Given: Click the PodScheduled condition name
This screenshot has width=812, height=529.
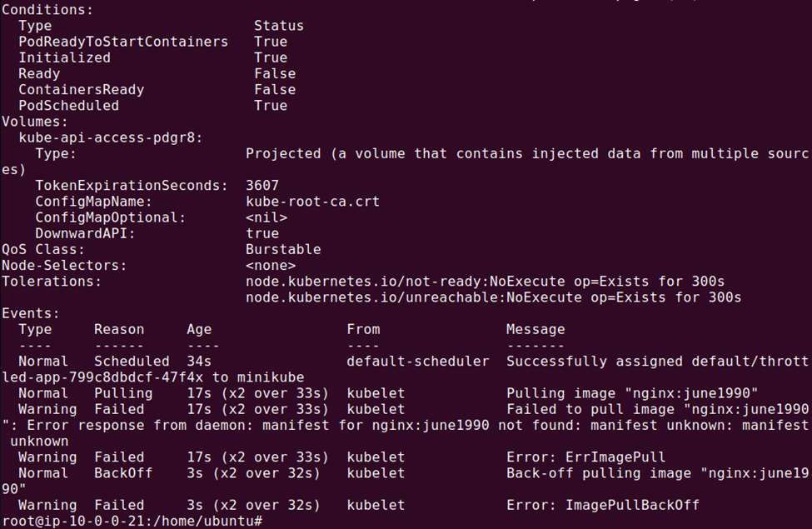Looking at the screenshot, I should click(68, 106).
